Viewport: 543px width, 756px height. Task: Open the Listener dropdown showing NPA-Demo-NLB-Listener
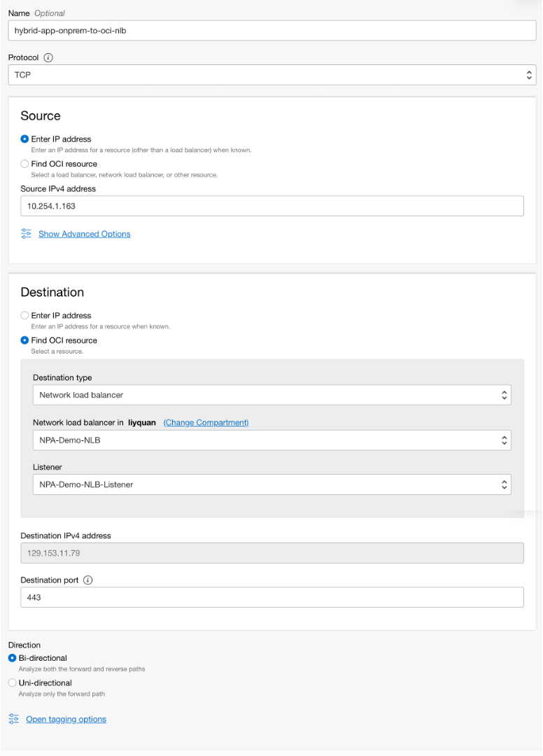coord(271,484)
